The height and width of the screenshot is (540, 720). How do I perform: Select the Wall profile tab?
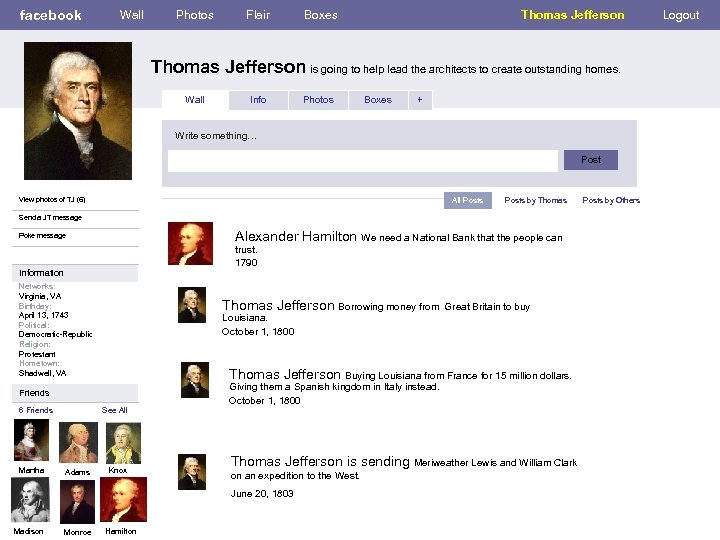[195, 100]
